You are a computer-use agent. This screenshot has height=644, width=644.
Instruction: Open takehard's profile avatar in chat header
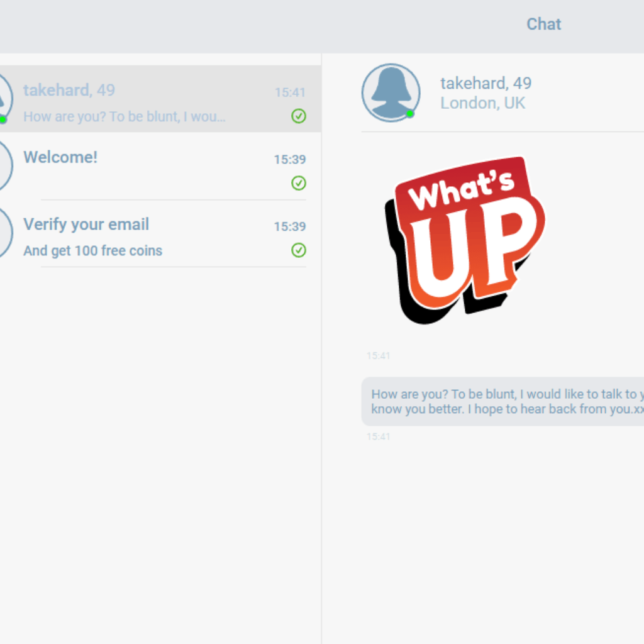[x=391, y=92]
